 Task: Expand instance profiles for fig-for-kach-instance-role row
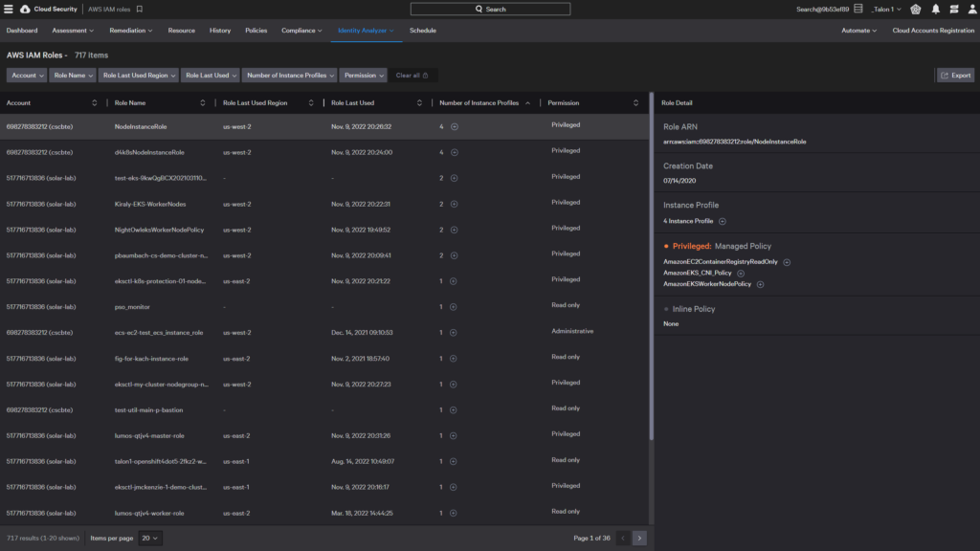(453, 359)
